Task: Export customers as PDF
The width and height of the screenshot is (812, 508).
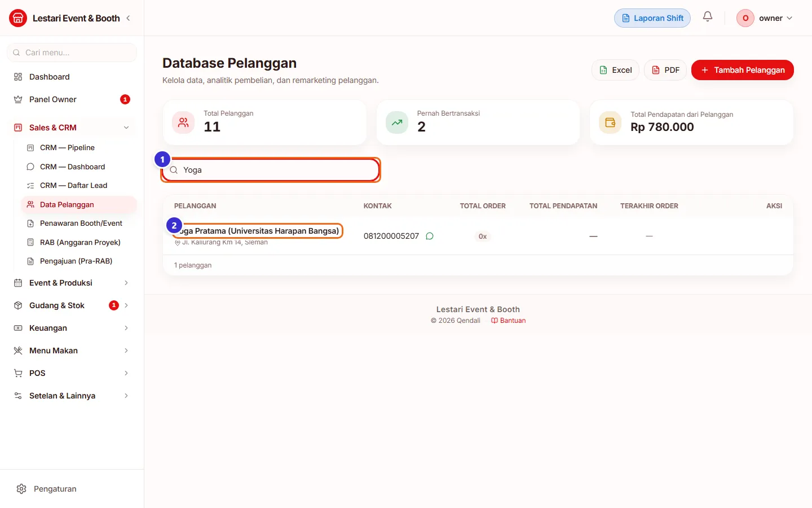Action: [x=665, y=70]
